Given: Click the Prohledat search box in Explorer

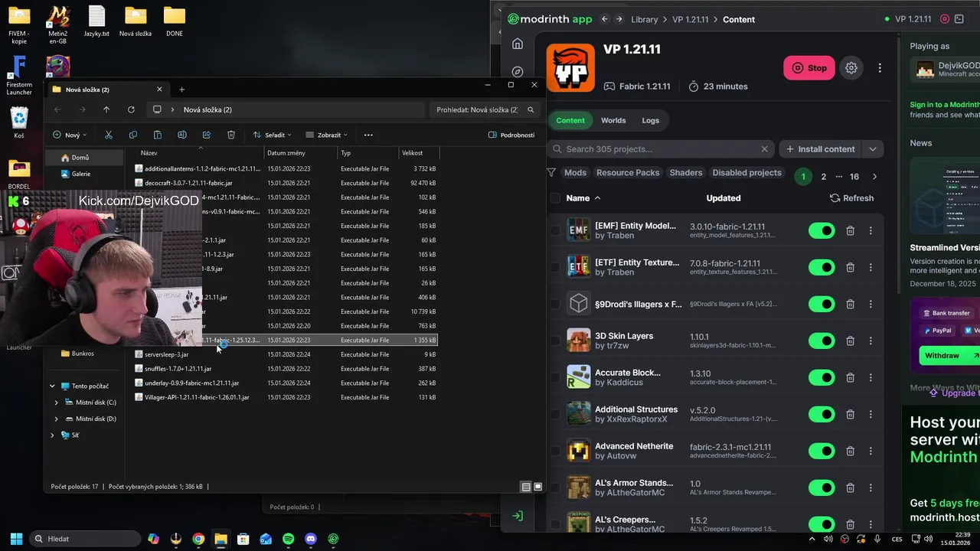Looking at the screenshot, I should (x=484, y=109).
